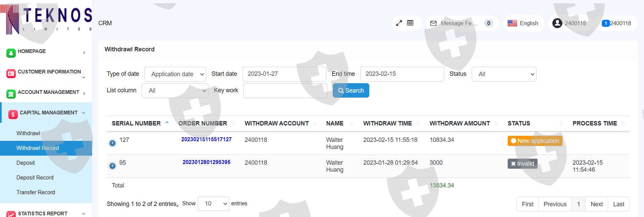This screenshot has height=217, width=644.
Task: Change the Show entries count dropdown
Action: pos(213,204)
